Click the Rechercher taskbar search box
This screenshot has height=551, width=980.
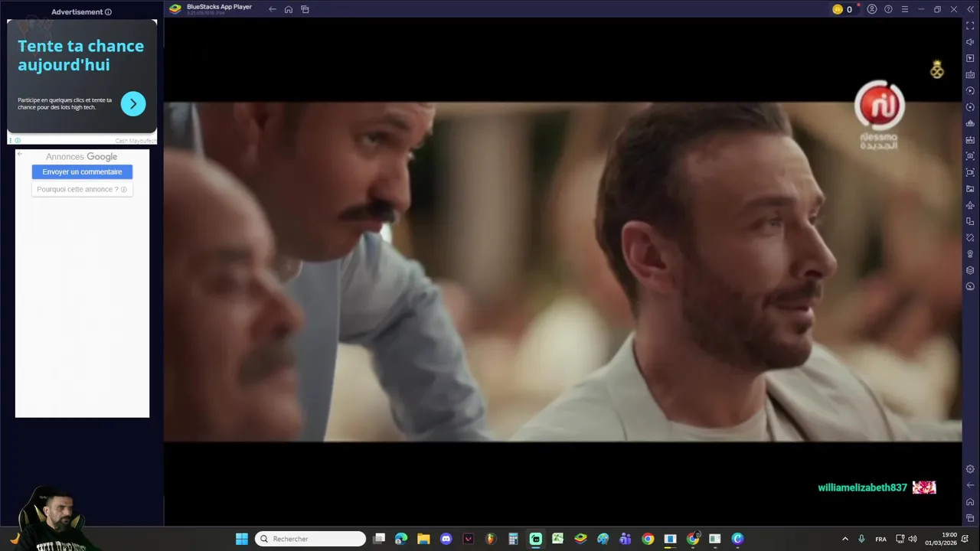(x=310, y=539)
